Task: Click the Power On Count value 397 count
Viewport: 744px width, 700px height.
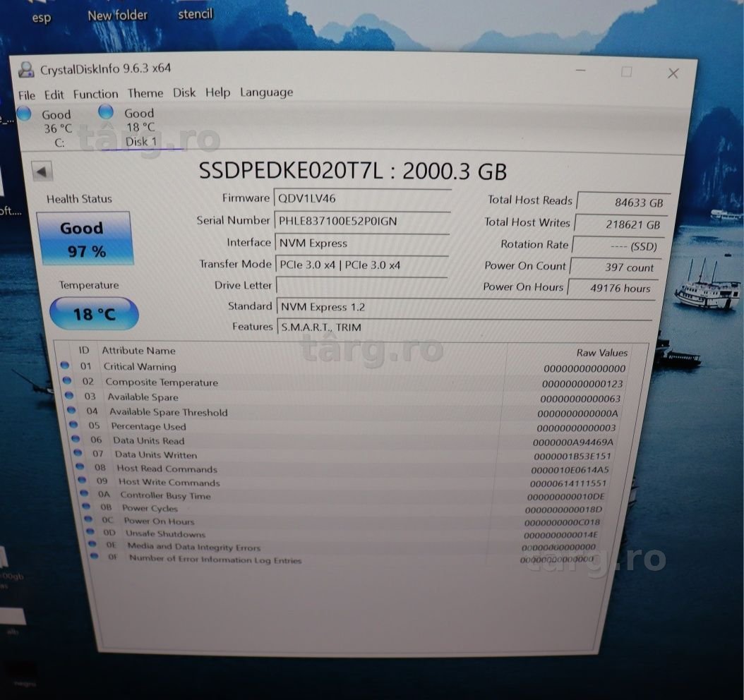Action: (615, 267)
